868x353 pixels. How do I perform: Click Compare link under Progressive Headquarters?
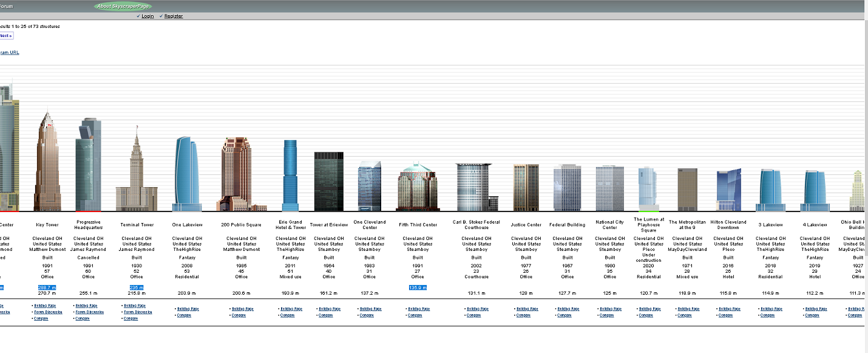coord(83,318)
